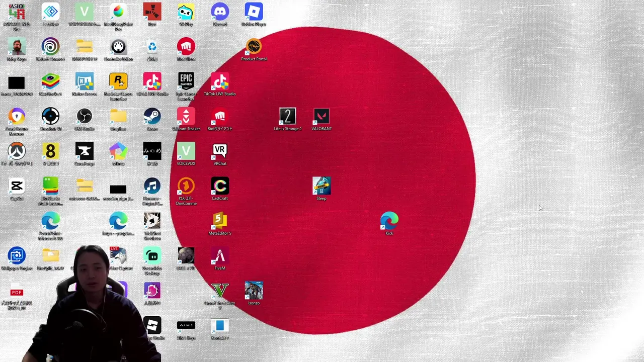Viewport: 644px width, 362px height.
Task: Select the Crosshair V2 icon
Action: [50, 117]
